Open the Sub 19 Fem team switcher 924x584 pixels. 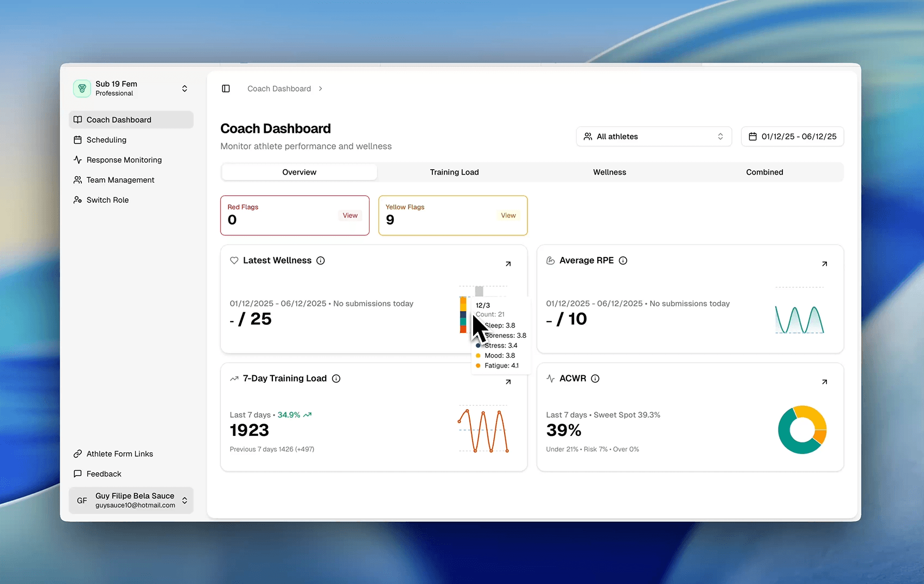(x=131, y=88)
